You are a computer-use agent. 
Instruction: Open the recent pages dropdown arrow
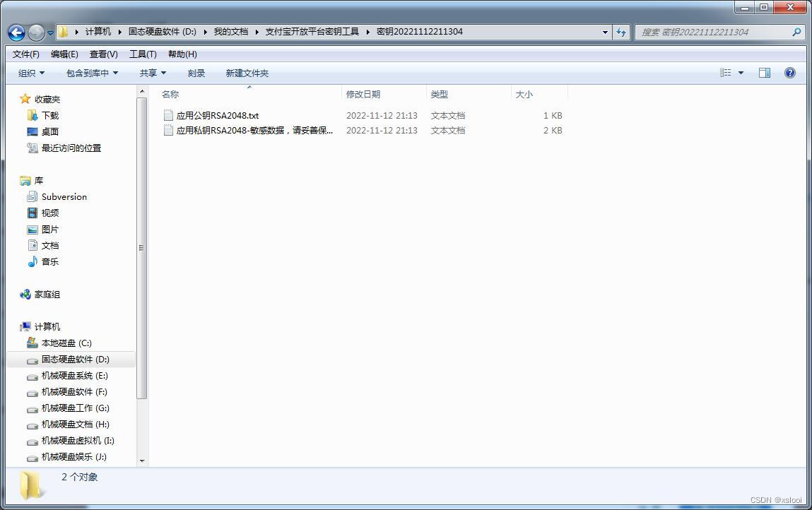(50, 32)
